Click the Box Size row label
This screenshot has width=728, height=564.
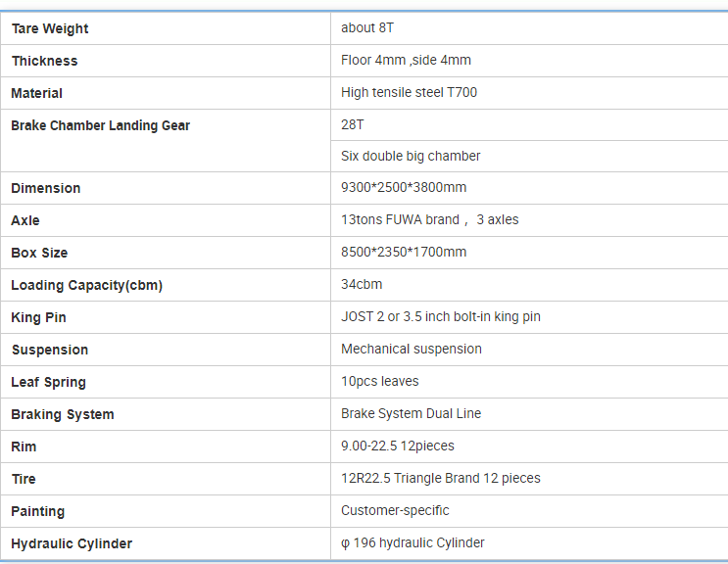[x=39, y=253]
